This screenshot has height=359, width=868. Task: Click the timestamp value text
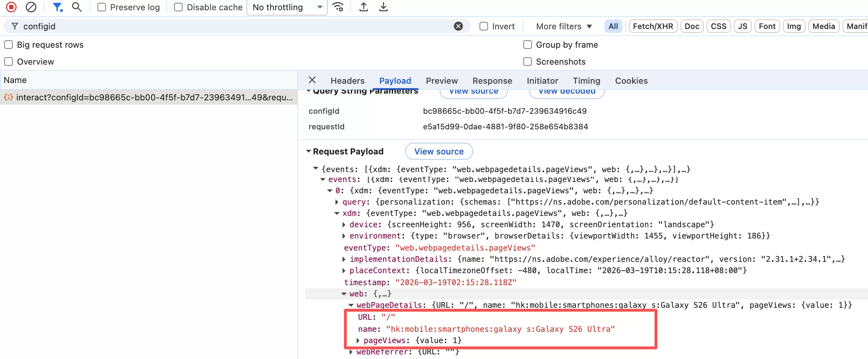pos(456,282)
